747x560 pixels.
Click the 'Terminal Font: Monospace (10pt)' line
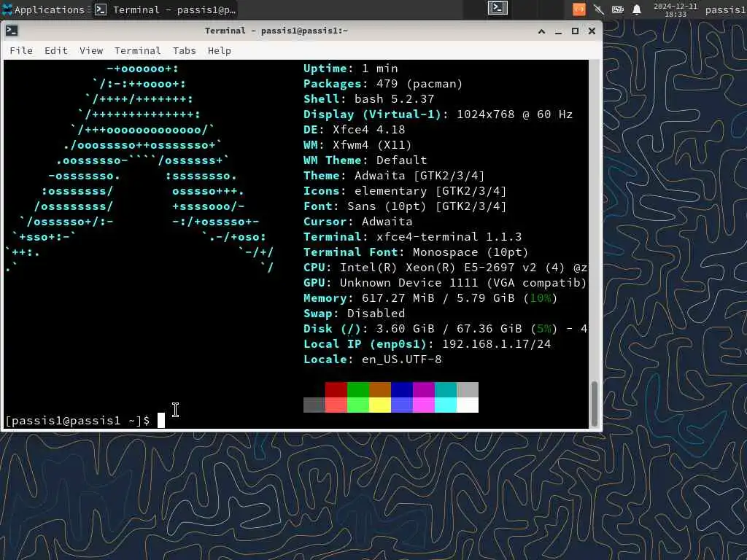click(416, 252)
